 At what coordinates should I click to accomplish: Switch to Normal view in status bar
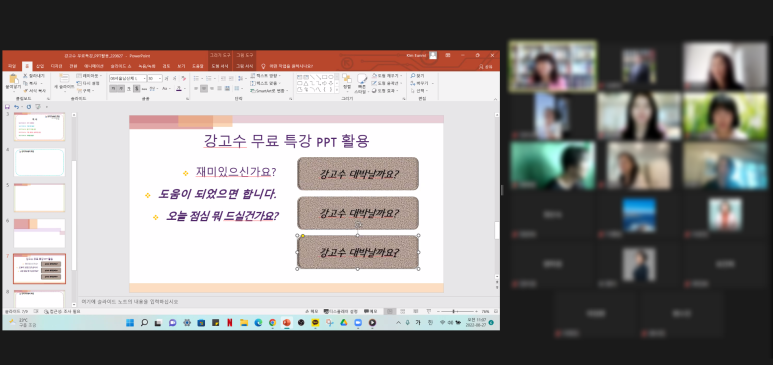390,312
